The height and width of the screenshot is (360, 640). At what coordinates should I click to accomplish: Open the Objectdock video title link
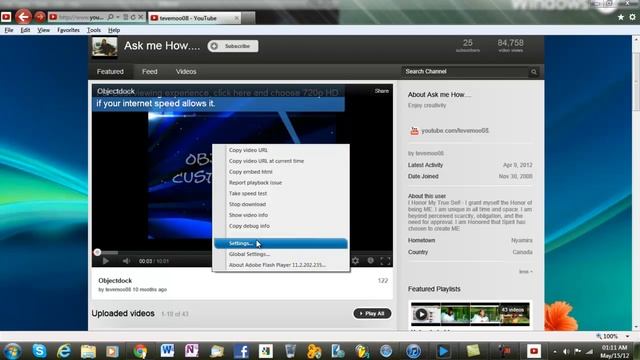pos(115,280)
